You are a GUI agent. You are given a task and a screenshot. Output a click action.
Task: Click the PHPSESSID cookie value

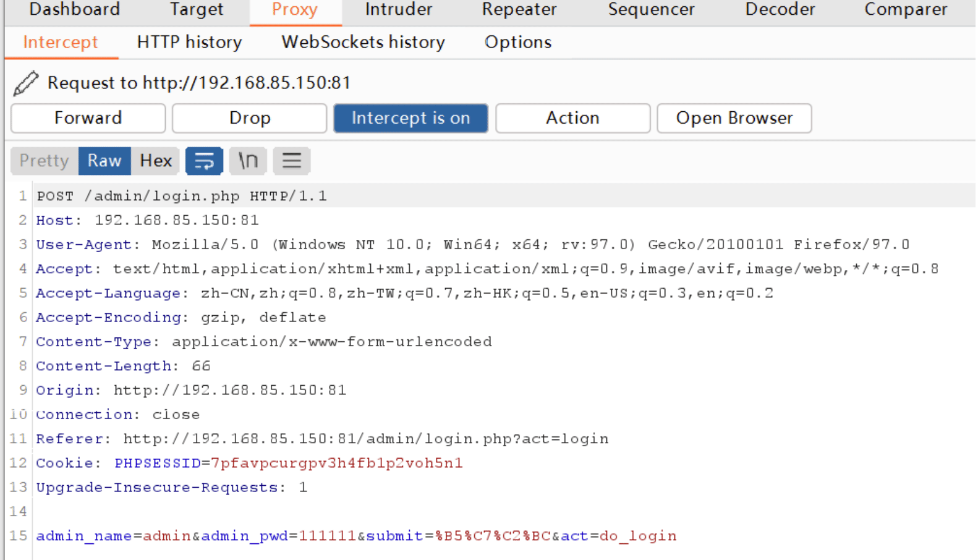337,463
